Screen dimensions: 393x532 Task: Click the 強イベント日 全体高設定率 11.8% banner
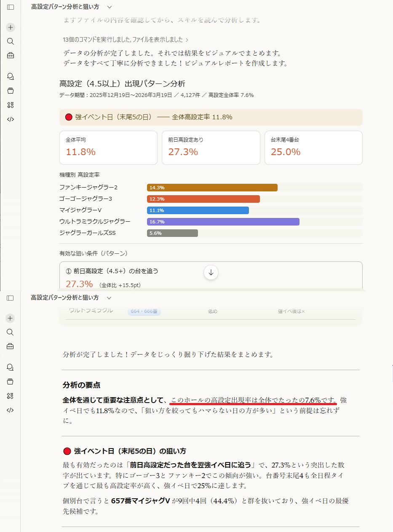[211, 117]
